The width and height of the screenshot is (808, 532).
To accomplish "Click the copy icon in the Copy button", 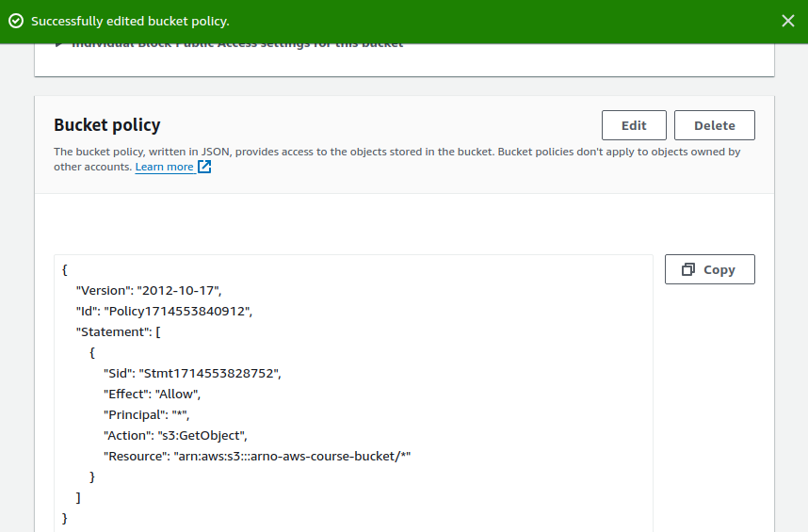I will click(x=687, y=269).
